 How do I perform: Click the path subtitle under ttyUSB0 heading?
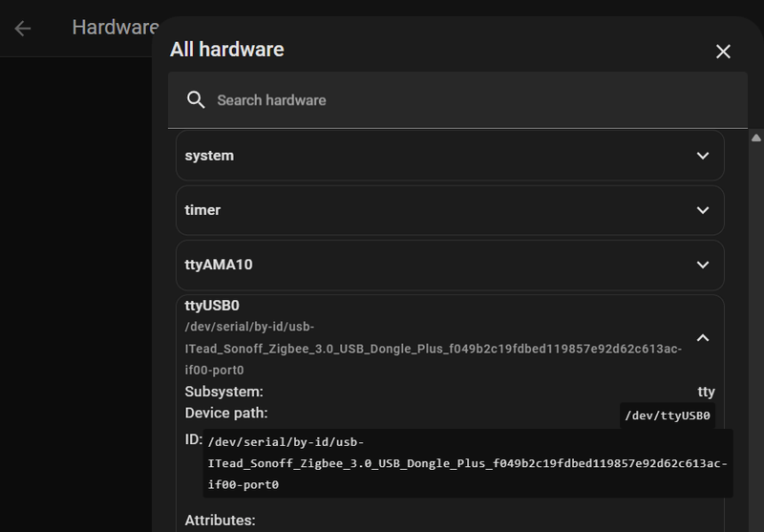(x=433, y=349)
